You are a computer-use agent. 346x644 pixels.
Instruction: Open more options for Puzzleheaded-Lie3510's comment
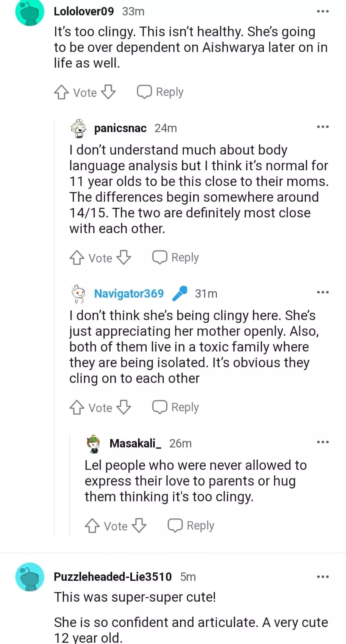click(x=323, y=577)
